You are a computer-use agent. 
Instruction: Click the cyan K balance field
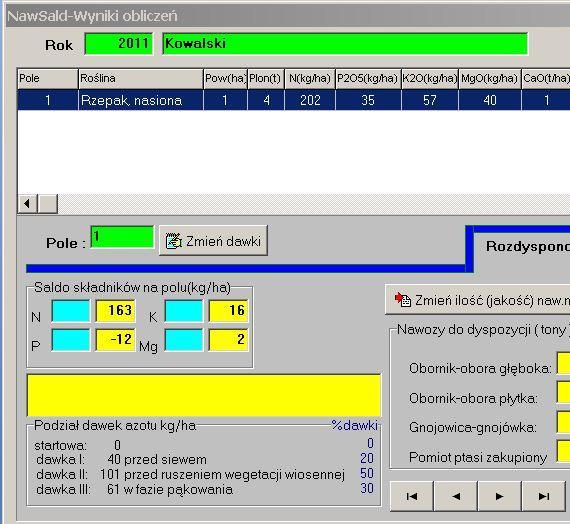point(184,311)
